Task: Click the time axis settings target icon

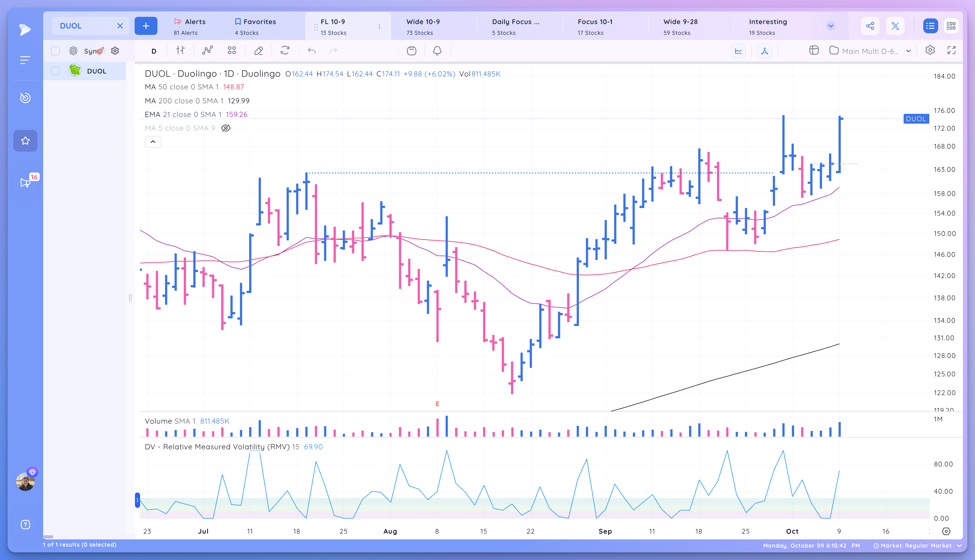Action: 946,531
